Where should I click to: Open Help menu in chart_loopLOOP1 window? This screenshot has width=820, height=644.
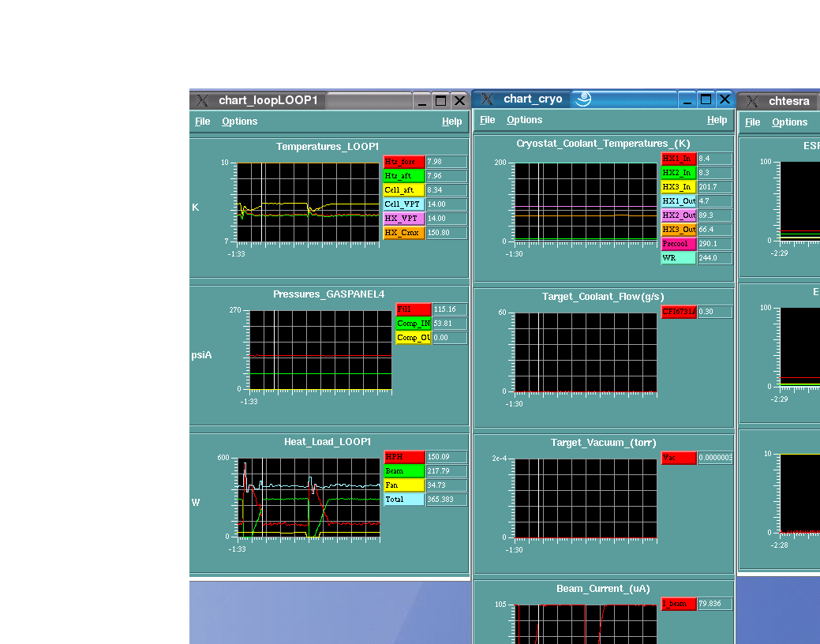[x=452, y=122]
